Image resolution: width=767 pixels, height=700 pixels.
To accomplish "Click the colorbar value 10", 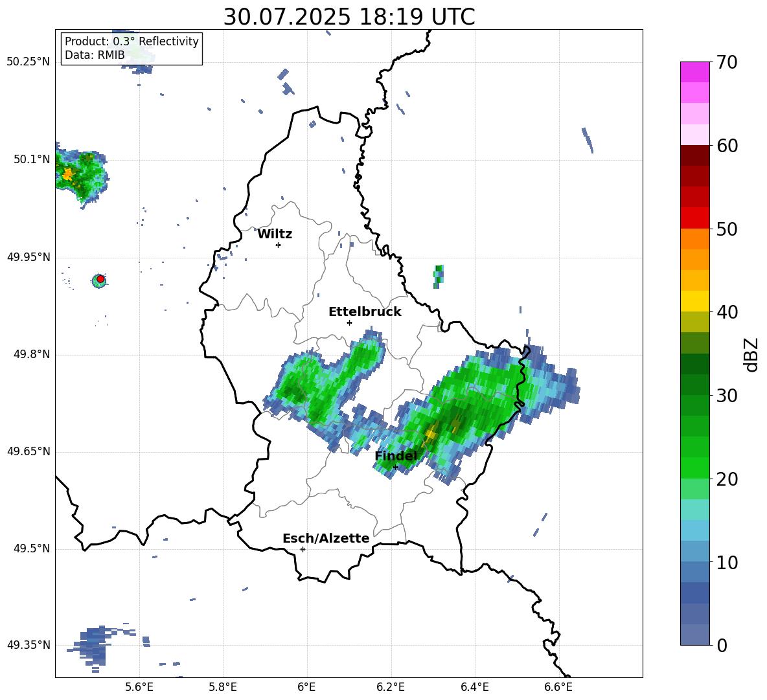I will pyautogui.click(x=727, y=562).
